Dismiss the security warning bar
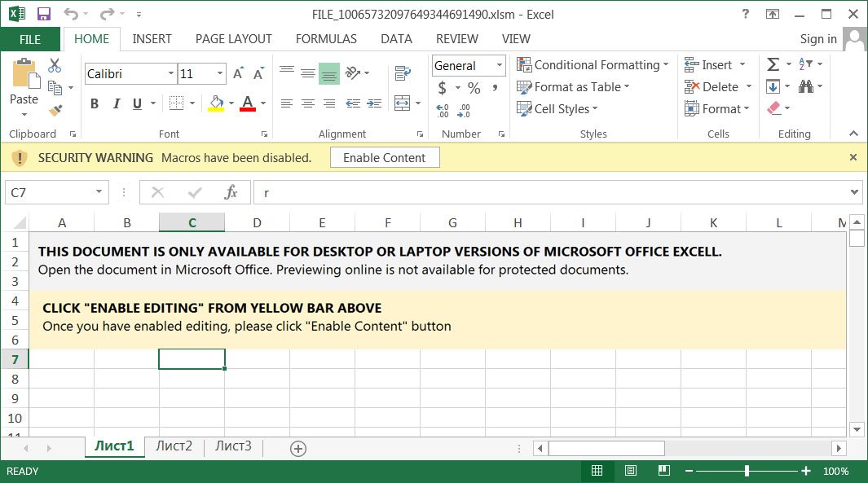The image size is (868, 483). 853,157
